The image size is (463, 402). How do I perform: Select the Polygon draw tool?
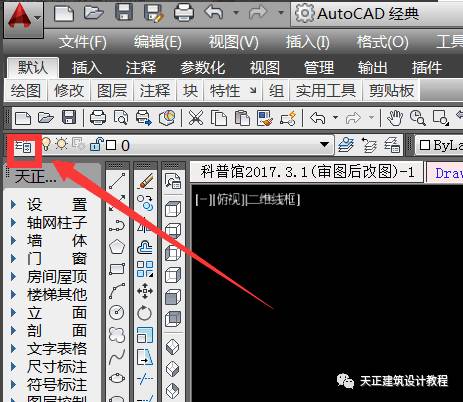coord(117,247)
